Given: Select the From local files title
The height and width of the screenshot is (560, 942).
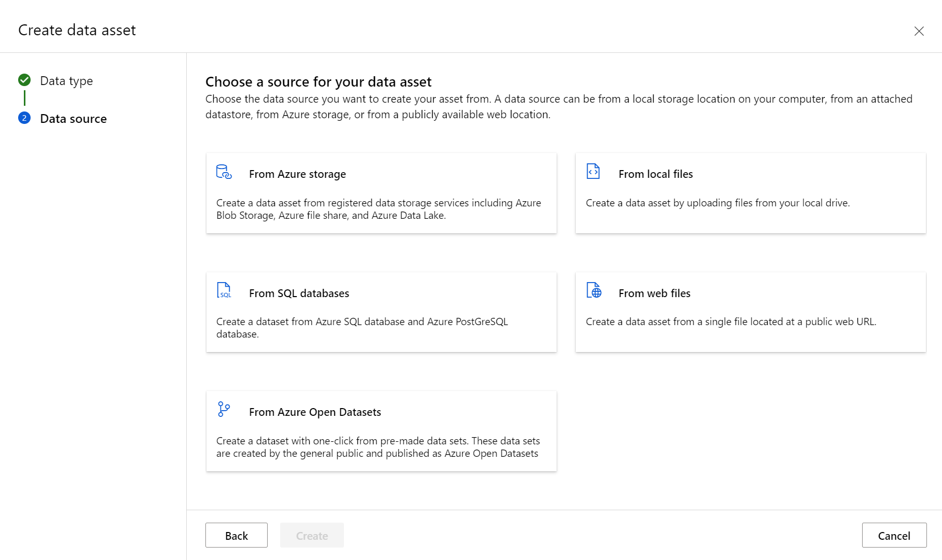Looking at the screenshot, I should click(x=656, y=174).
